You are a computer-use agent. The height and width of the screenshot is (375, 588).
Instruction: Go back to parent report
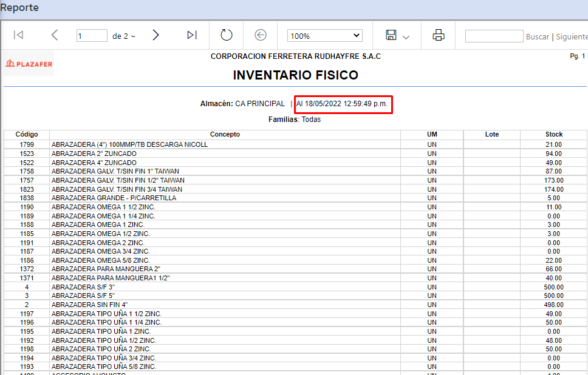point(261,35)
